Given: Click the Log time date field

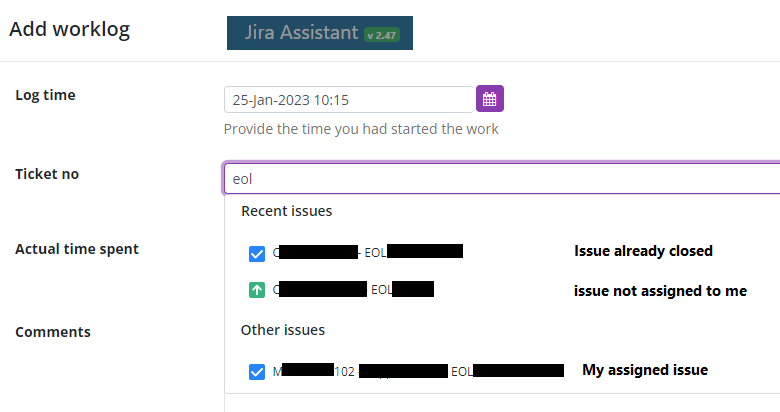Looking at the screenshot, I should click(x=349, y=100).
